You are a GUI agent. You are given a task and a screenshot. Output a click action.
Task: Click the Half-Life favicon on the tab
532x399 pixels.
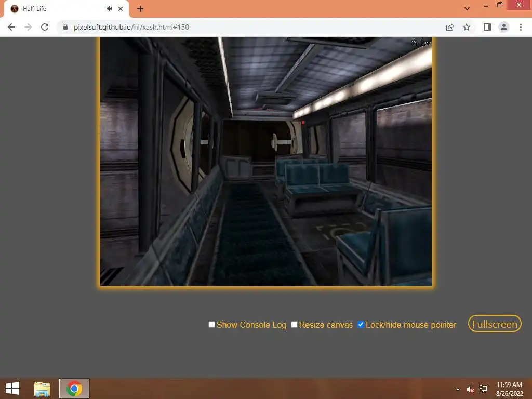coord(14,9)
